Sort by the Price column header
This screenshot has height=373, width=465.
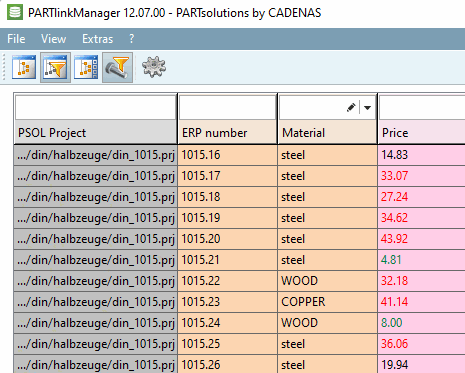point(421,133)
